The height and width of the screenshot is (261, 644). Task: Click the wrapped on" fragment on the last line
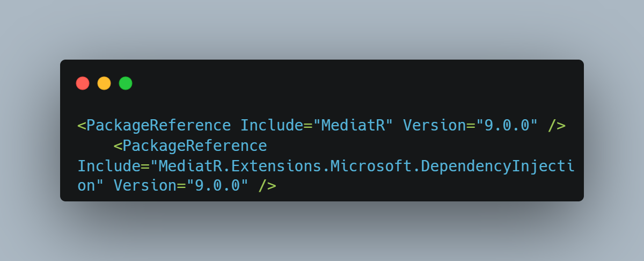click(91, 186)
